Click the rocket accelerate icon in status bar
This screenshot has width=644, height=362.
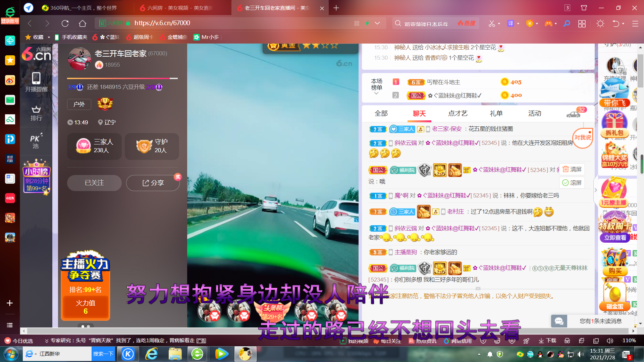526,341
